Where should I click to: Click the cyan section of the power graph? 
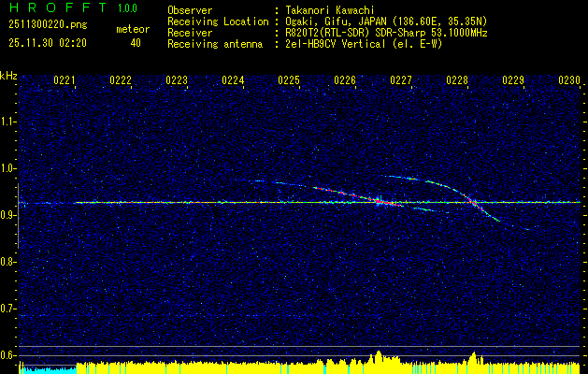coord(48,370)
